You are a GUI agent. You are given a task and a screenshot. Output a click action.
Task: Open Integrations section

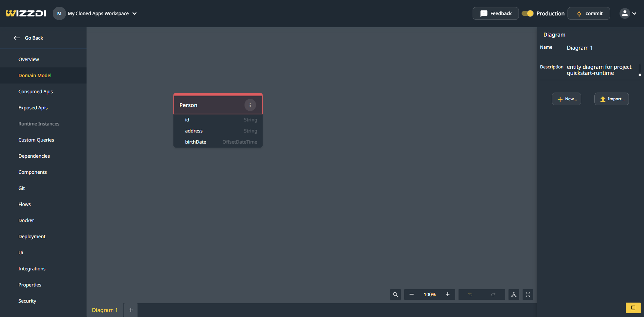click(43, 269)
